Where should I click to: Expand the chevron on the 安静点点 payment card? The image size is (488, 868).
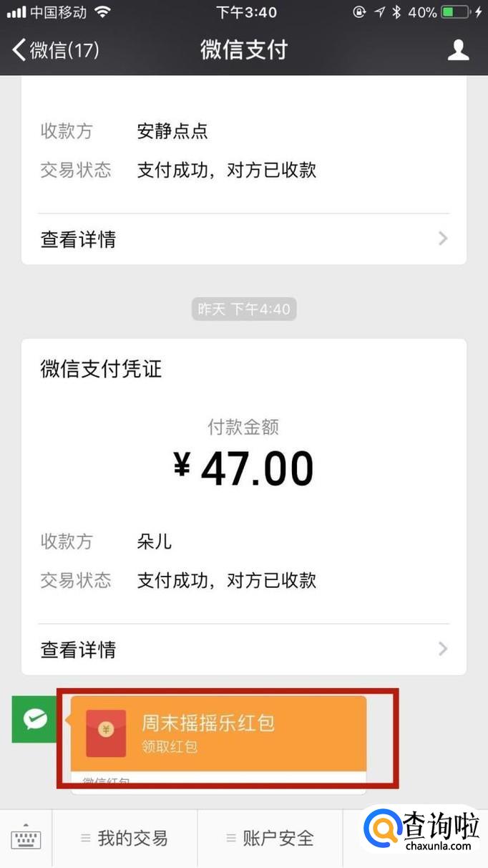click(443, 238)
